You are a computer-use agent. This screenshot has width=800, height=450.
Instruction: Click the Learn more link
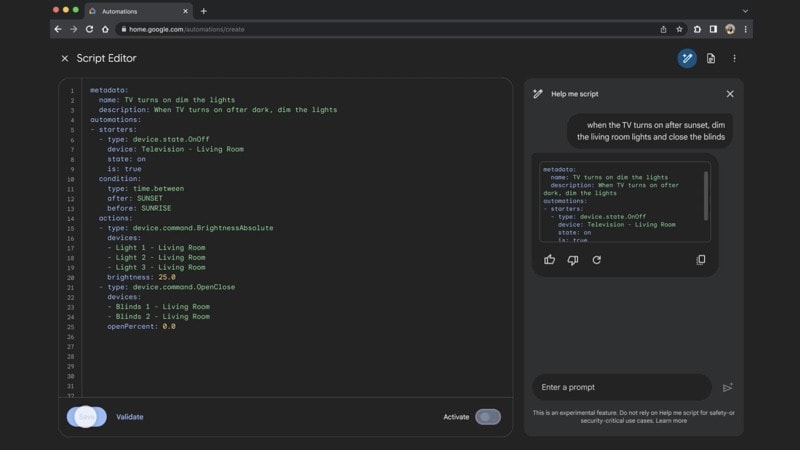tap(671, 421)
